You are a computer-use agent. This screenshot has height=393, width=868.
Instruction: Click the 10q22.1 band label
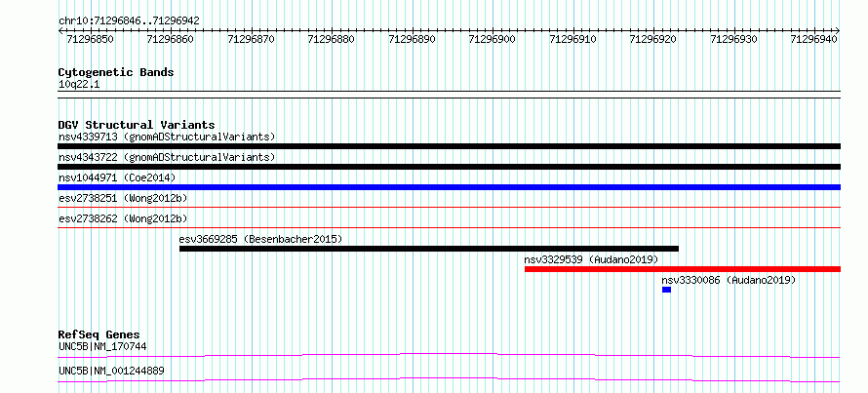coord(79,85)
